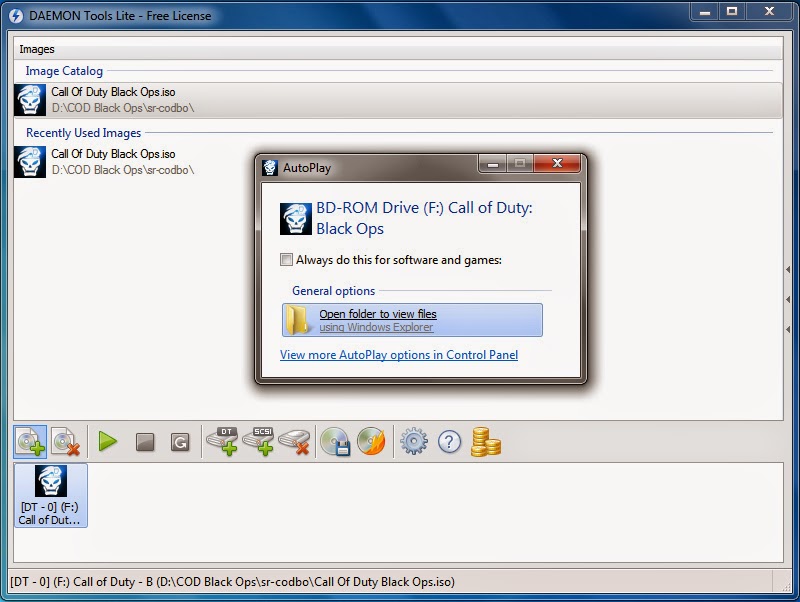The image size is (800, 602).
Task: Click the Remount All G icon
Action: click(180, 442)
